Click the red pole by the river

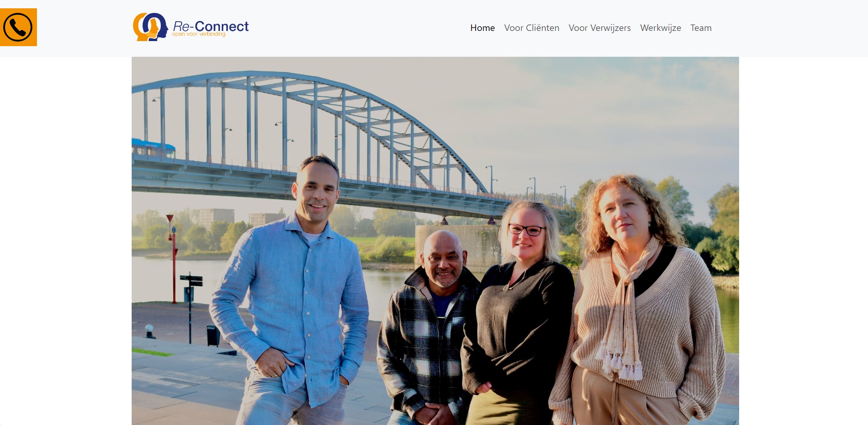[173, 258]
